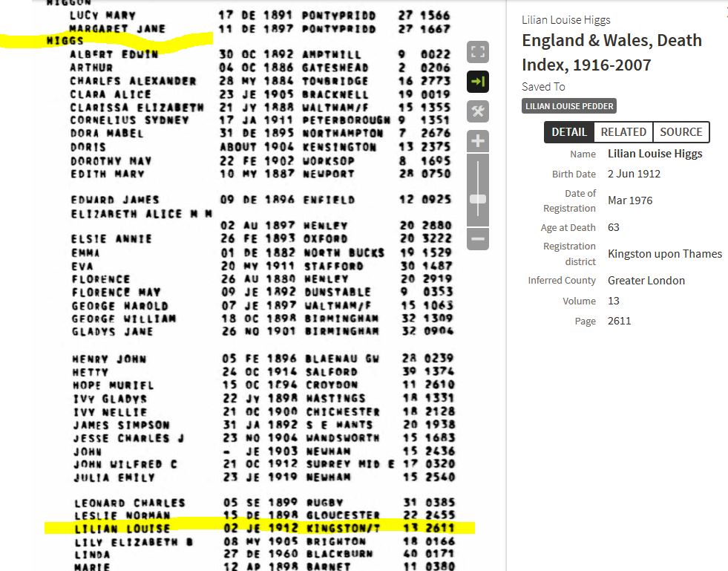Click the zoom slider handle
Image resolution: width=728 pixels, height=571 pixels.
[x=478, y=199]
